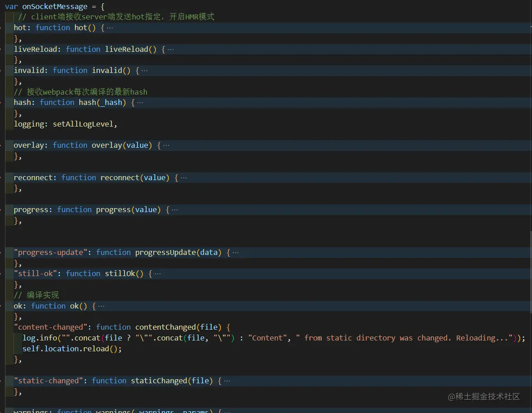The image size is (532, 413).
Task: Expand folded liveReload function body
Action: pos(171,50)
